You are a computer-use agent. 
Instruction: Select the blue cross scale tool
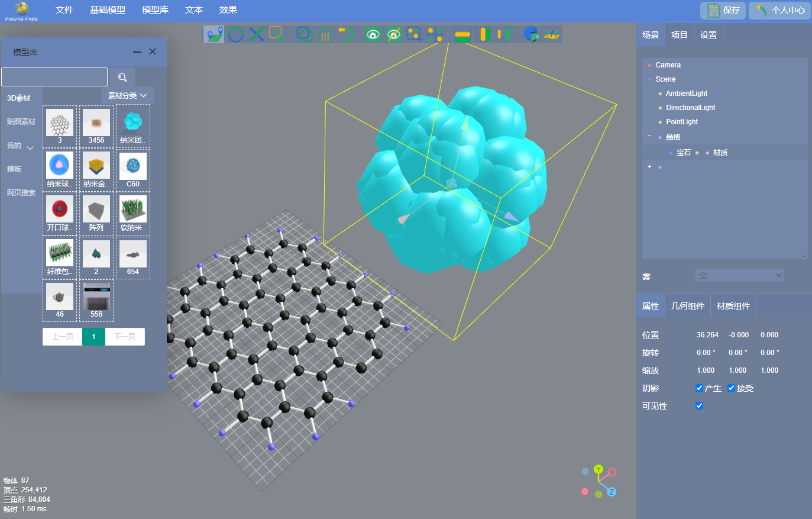tap(256, 34)
